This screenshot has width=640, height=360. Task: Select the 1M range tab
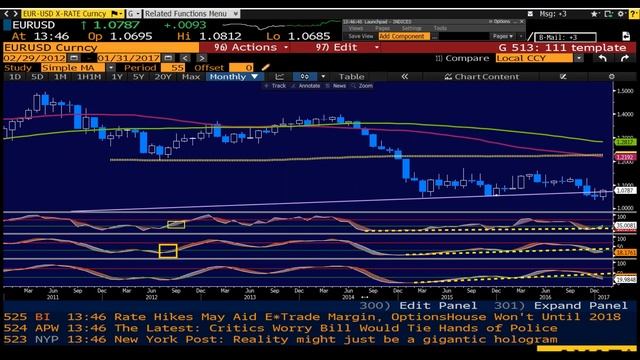[x=60, y=77]
